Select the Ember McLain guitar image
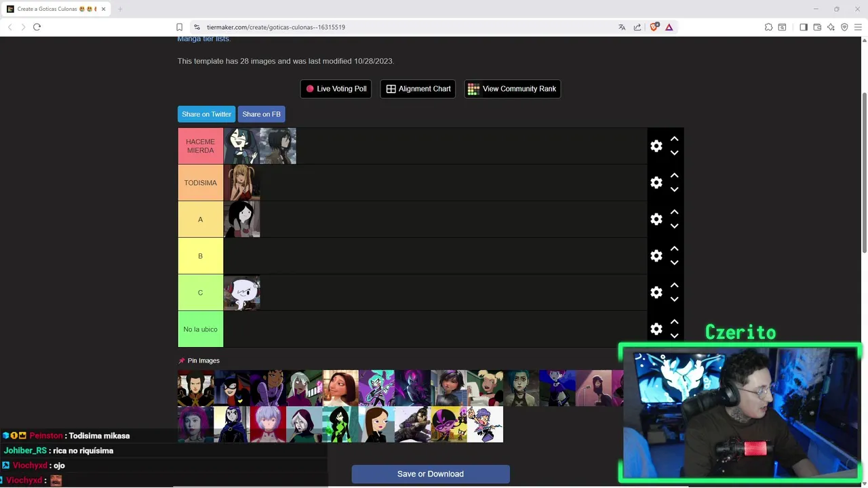The height and width of the screenshot is (488, 868). tap(376, 388)
